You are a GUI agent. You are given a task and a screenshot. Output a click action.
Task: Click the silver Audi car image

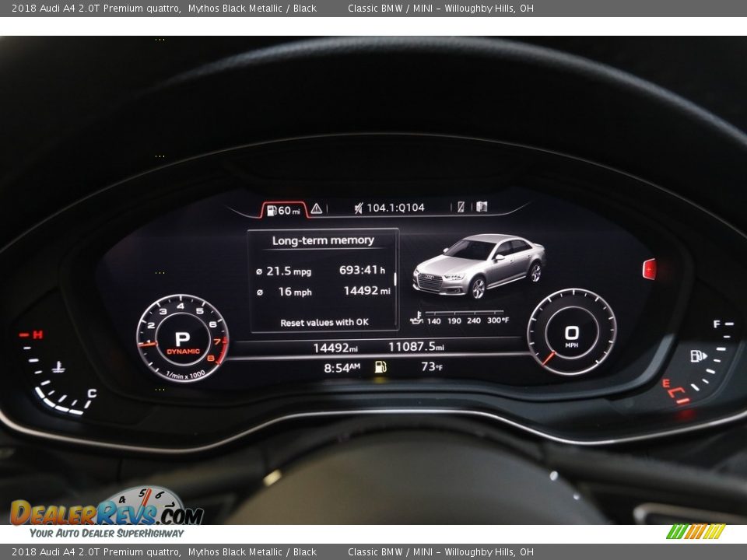pyautogui.click(x=479, y=265)
